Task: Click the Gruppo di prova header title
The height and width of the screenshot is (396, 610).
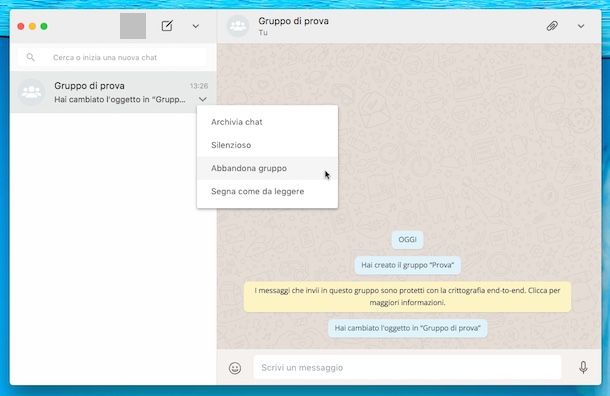Action: 293,21
